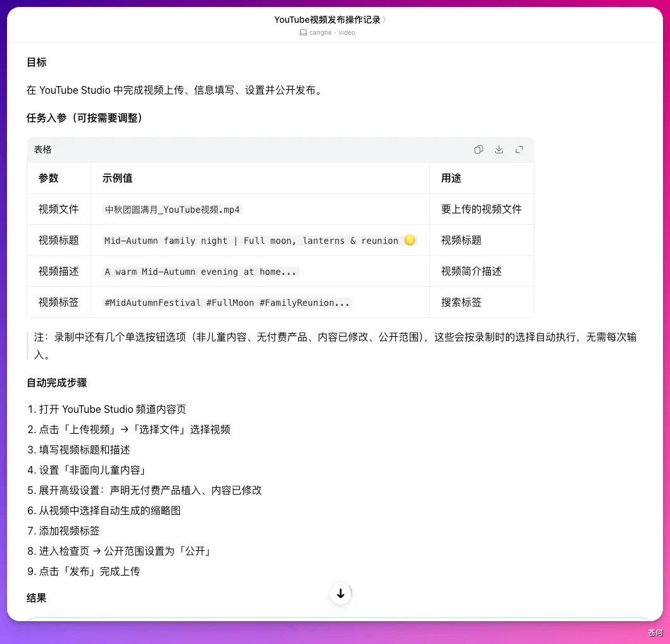Copy the table contents icon
This screenshot has width=670, height=644.
click(479, 149)
